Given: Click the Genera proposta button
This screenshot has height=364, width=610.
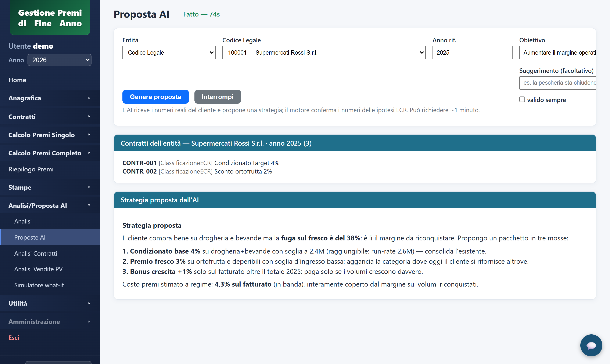Looking at the screenshot, I should [x=156, y=97].
